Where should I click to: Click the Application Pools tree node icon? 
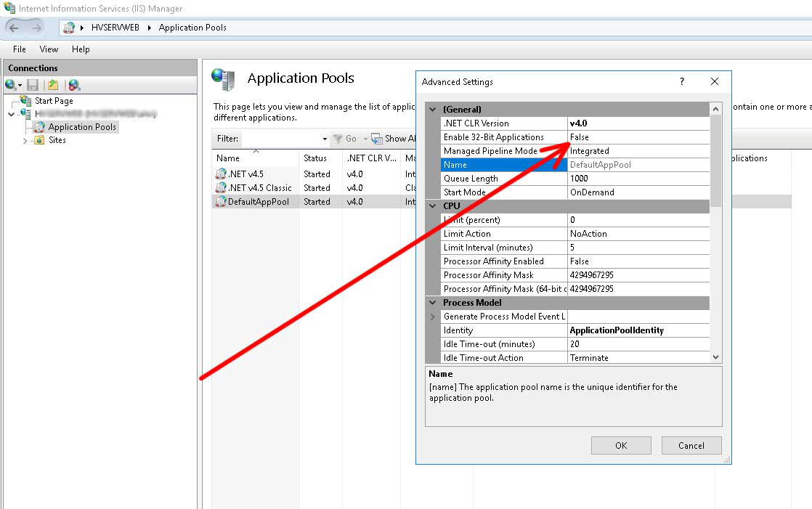coord(39,127)
